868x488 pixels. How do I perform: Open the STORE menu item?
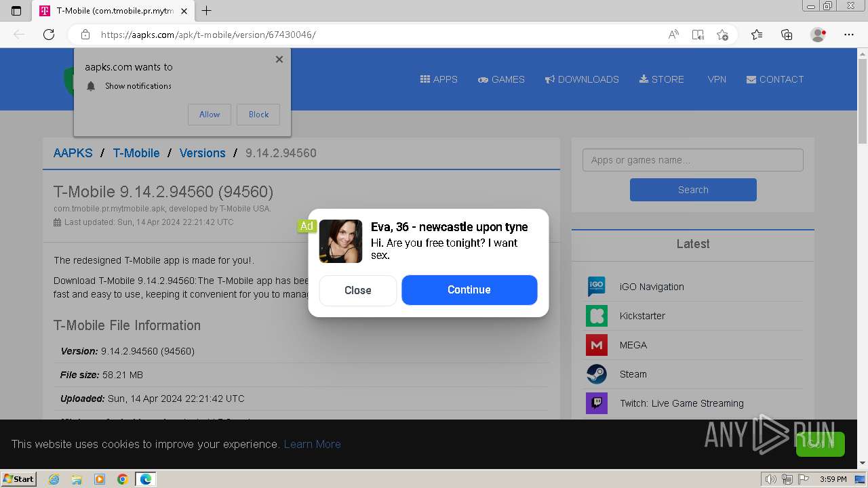[x=661, y=79]
